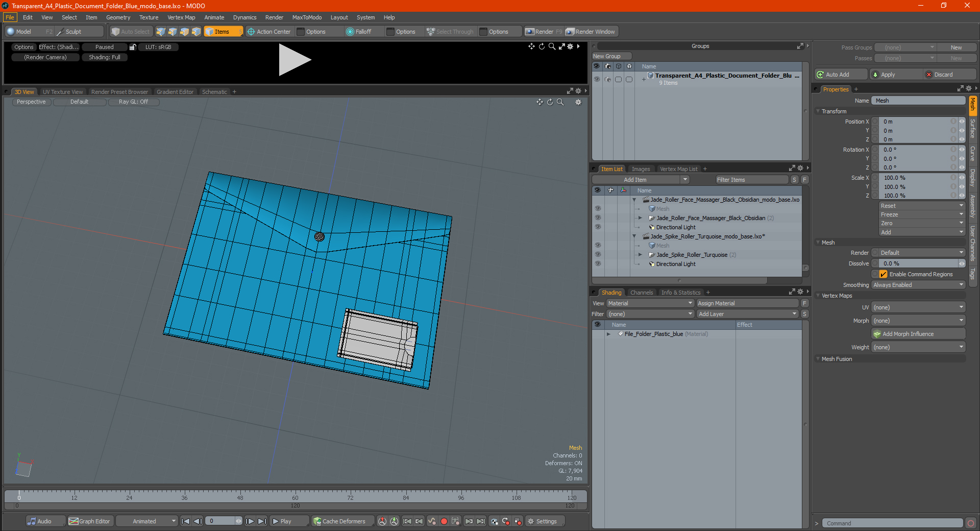Open Vertex Map menu
The height and width of the screenshot is (531, 980).
181,17
